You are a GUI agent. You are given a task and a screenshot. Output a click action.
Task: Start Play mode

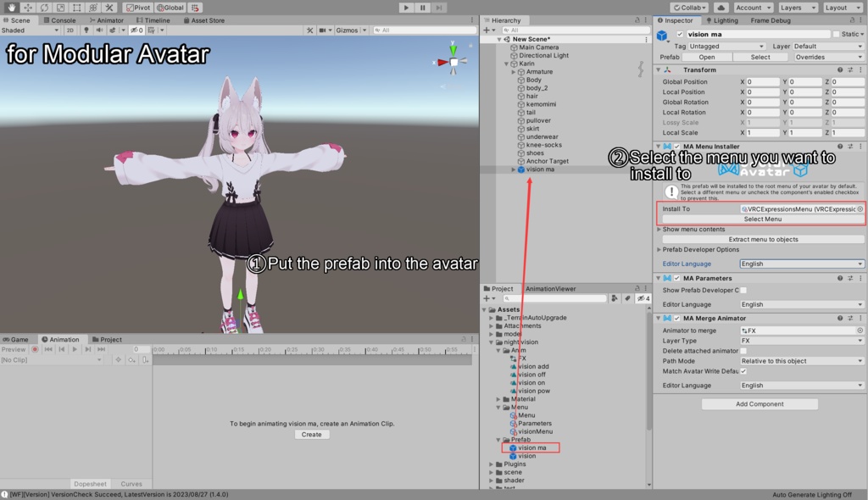point(406,8)
